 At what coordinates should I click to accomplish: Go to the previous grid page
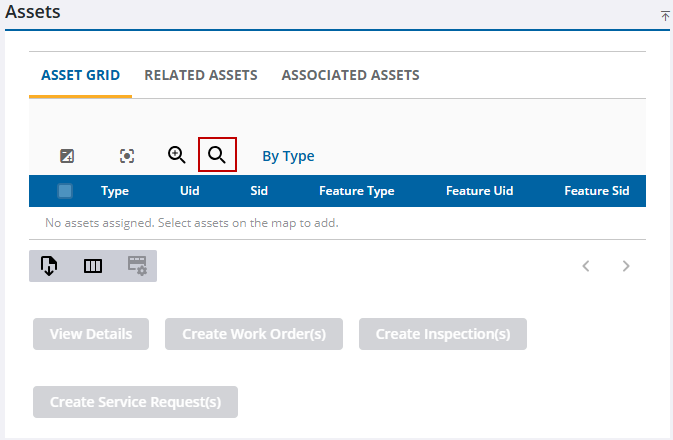pos(586,266)
